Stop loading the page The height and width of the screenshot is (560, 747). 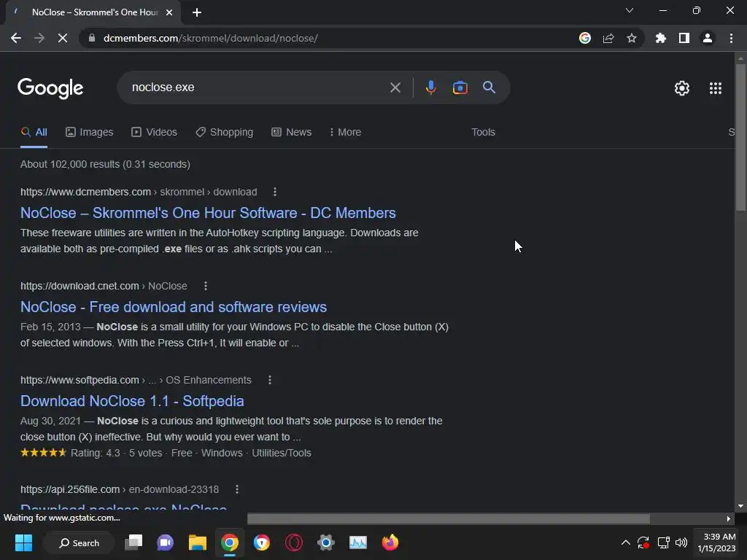[x=63, y=38]
